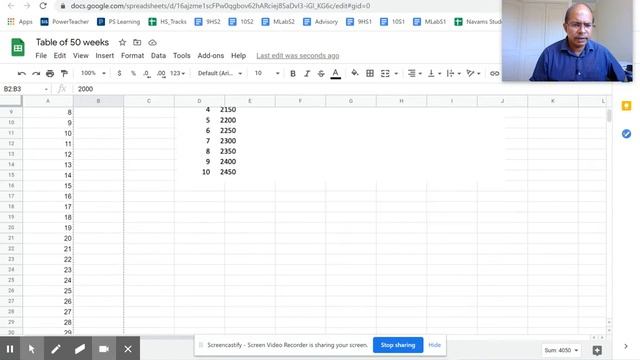Apply currency format with dollar icon
The width and height of the screenshot is (640, 360).
coord(119,73)
